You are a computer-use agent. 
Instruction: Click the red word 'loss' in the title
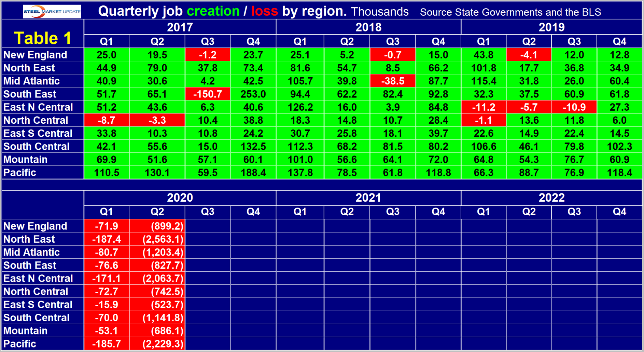[x=264, y=11]
